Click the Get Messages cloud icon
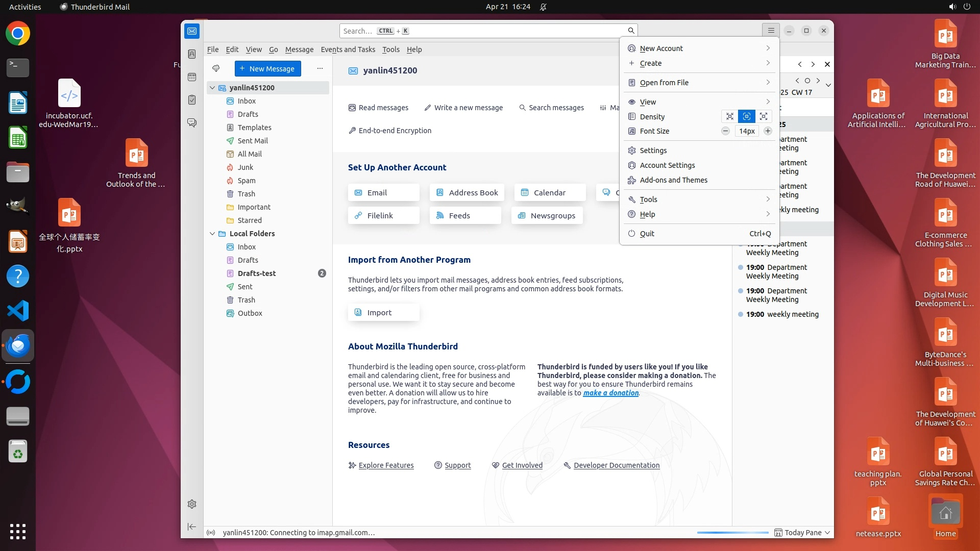Viewport: 980px width, 551px height. tap(216, 68)
